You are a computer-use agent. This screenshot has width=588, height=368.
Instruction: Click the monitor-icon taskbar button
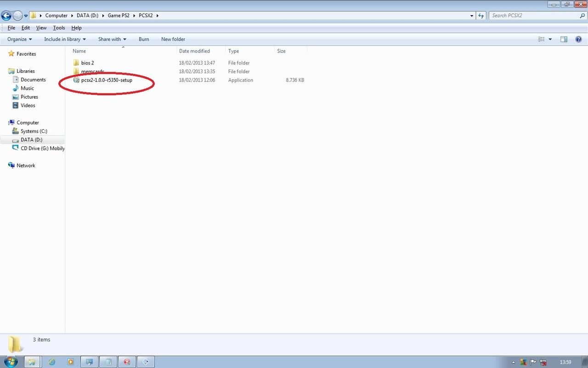click(x=90, y=362)
